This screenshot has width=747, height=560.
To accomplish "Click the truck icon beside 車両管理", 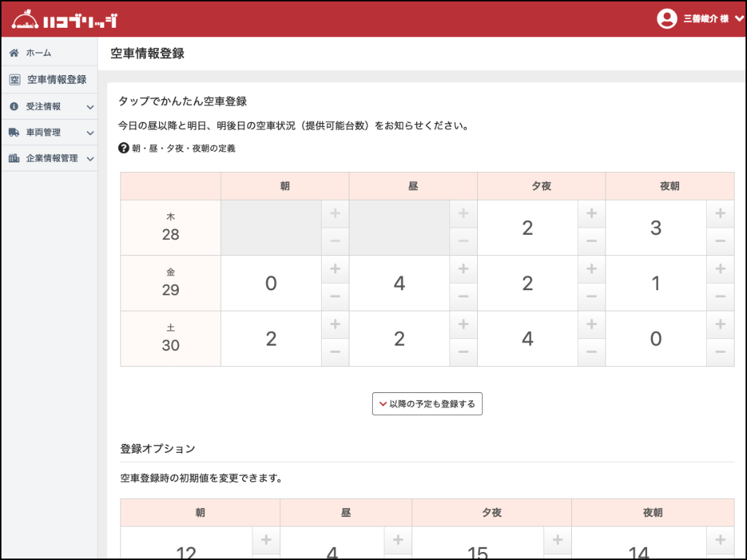I will click(13, 132).
